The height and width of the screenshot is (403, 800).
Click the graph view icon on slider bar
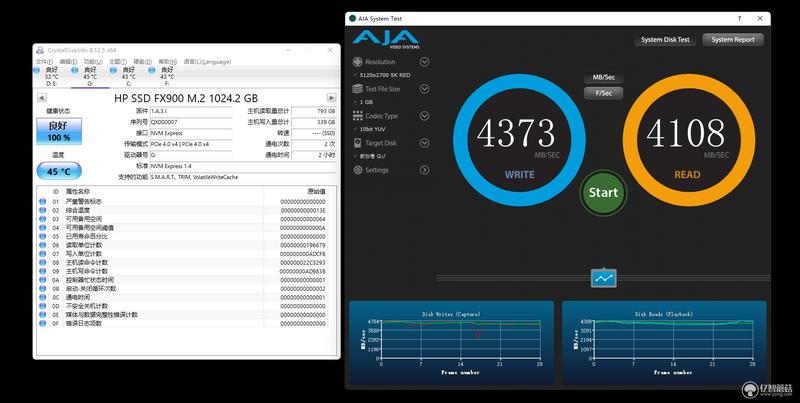click(604, 278)
